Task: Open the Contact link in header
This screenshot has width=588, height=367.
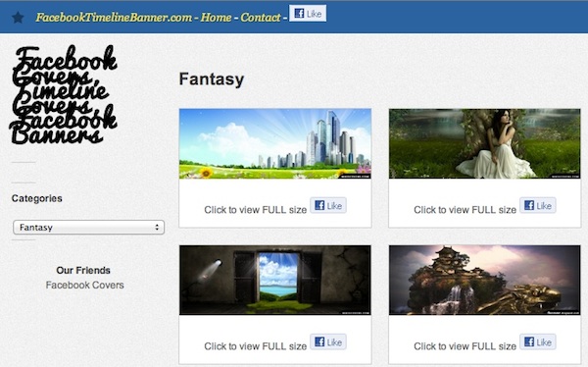Action: 261,18
